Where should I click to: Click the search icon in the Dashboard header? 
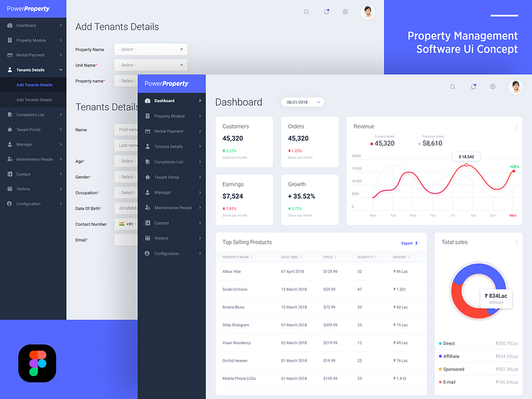452,87
